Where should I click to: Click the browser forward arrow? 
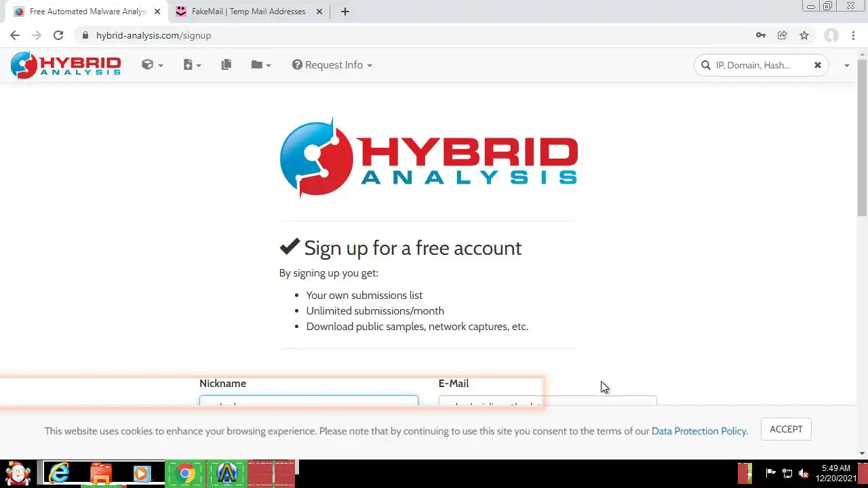click(x=37, y=35)
